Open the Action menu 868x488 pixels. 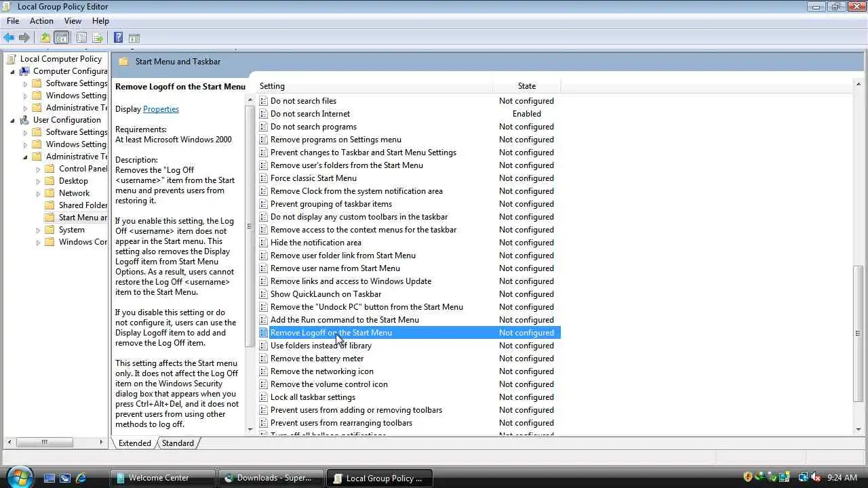[41, 21]
